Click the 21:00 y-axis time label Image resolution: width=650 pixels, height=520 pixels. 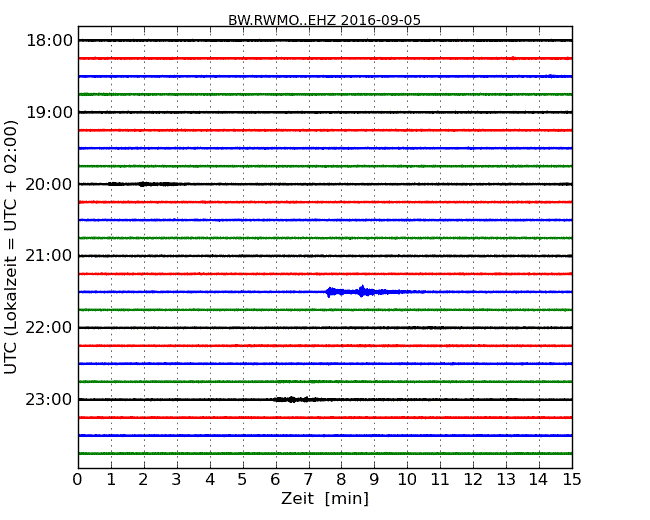49,256
